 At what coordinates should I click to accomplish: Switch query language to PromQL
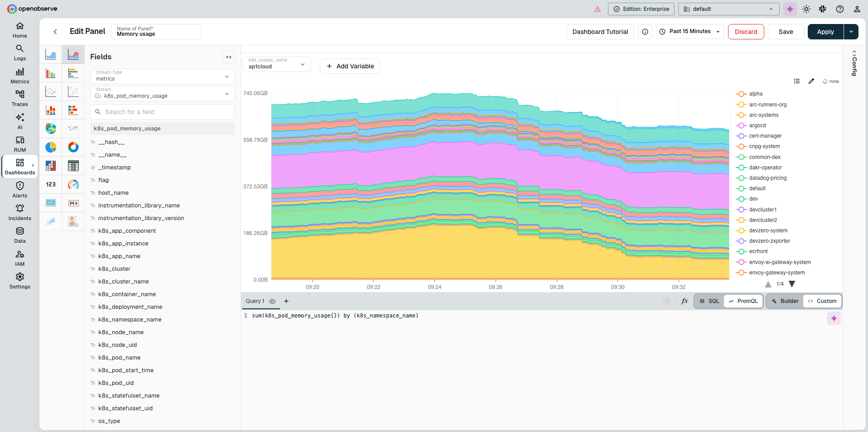743,301
